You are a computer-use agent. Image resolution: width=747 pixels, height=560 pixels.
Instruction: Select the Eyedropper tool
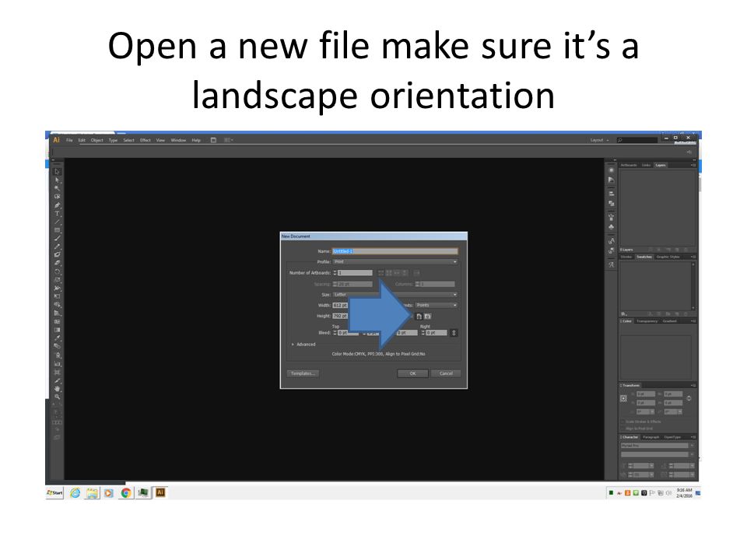(57, 338)
